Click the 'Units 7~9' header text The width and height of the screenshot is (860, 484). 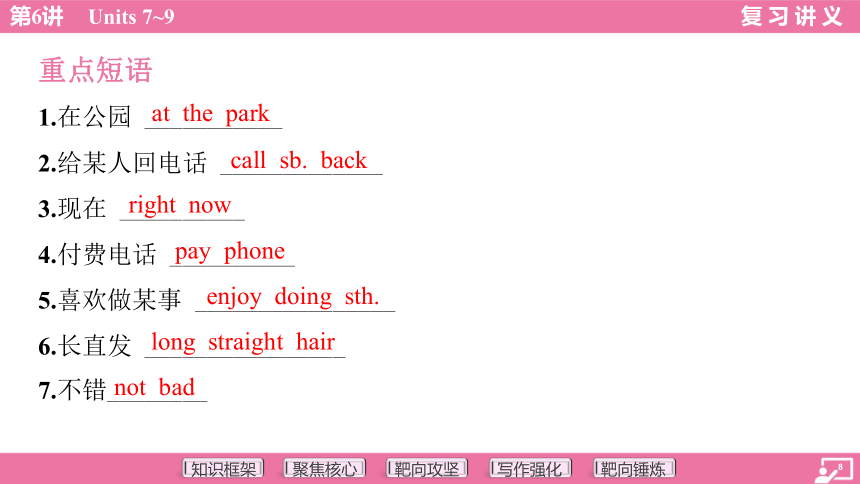click(x=132, y=17)
